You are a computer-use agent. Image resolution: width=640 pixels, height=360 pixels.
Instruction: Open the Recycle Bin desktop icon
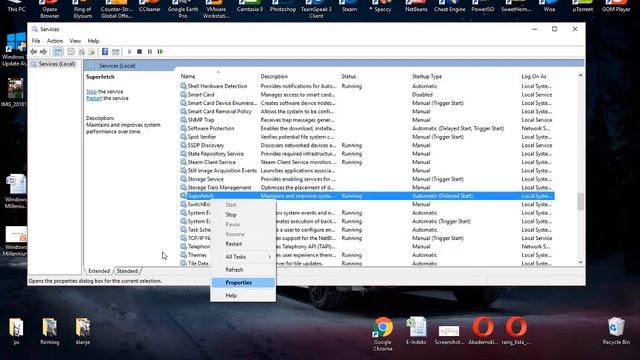pyautogui.click(x=616, y=331)
